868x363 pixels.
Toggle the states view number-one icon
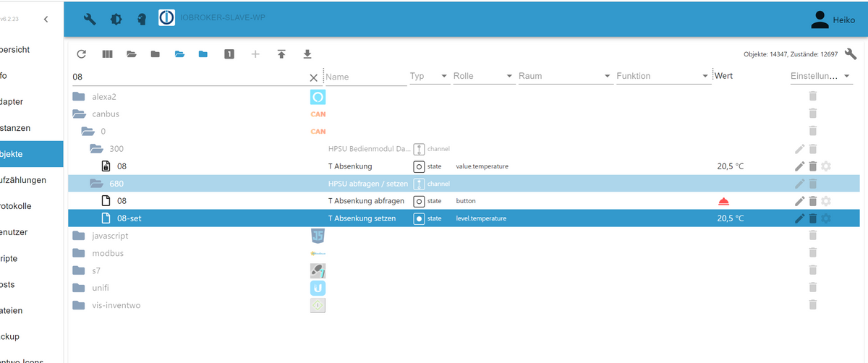coord(229,54)
